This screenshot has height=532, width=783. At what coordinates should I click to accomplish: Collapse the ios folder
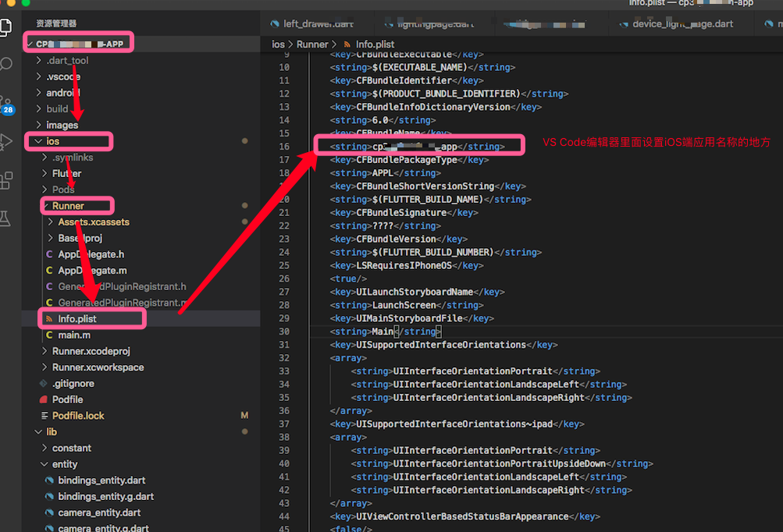52,141
